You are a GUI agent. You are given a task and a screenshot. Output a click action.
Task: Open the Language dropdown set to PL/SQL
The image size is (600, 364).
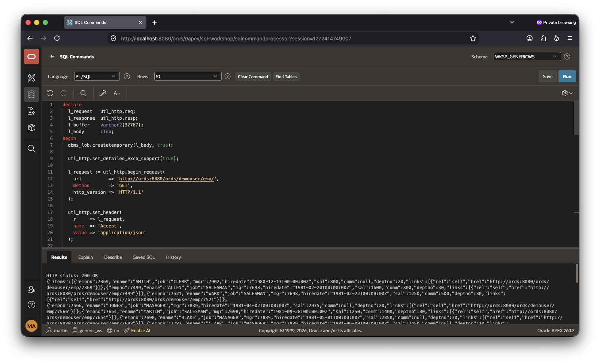(97, 76)
